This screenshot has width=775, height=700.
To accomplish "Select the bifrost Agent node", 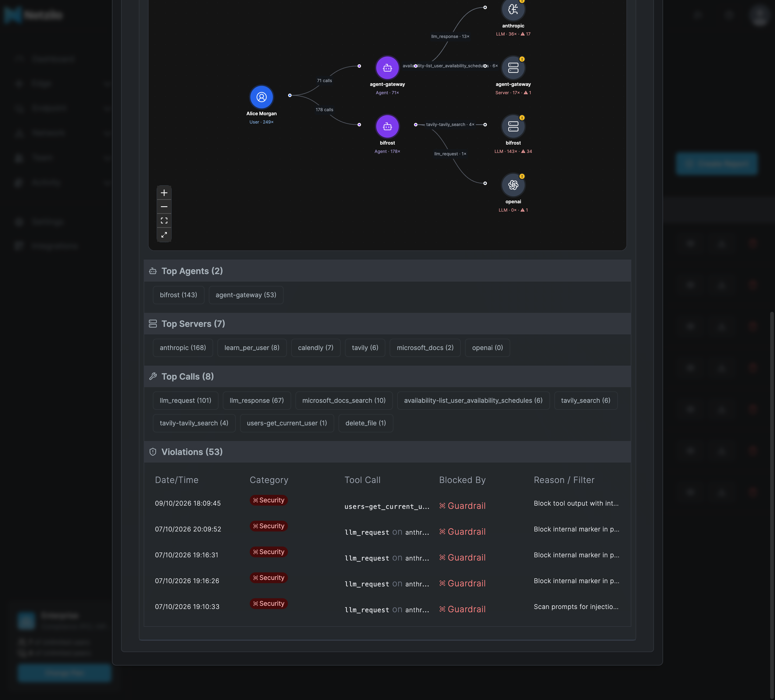I will pyautogui.click(x=387, y=127).
